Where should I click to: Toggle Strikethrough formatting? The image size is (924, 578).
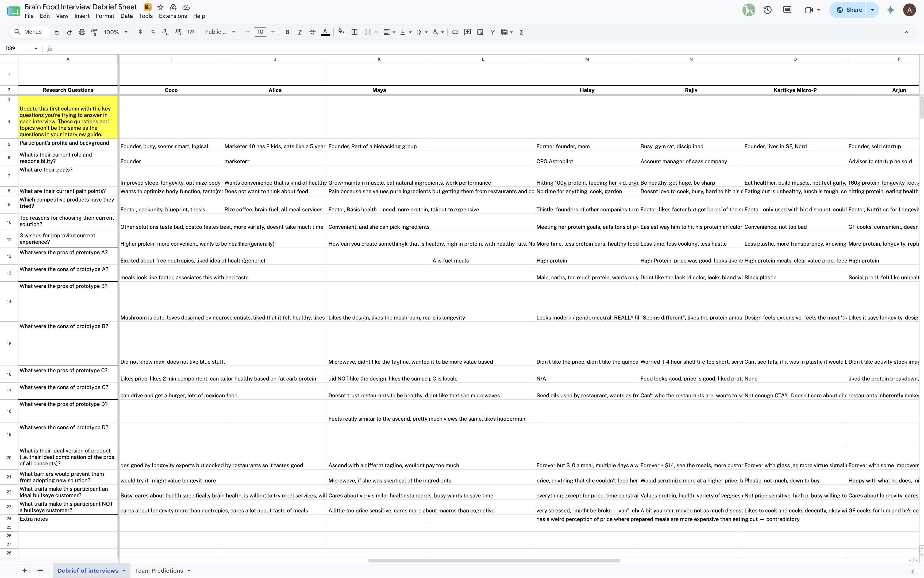pos(312,32)
